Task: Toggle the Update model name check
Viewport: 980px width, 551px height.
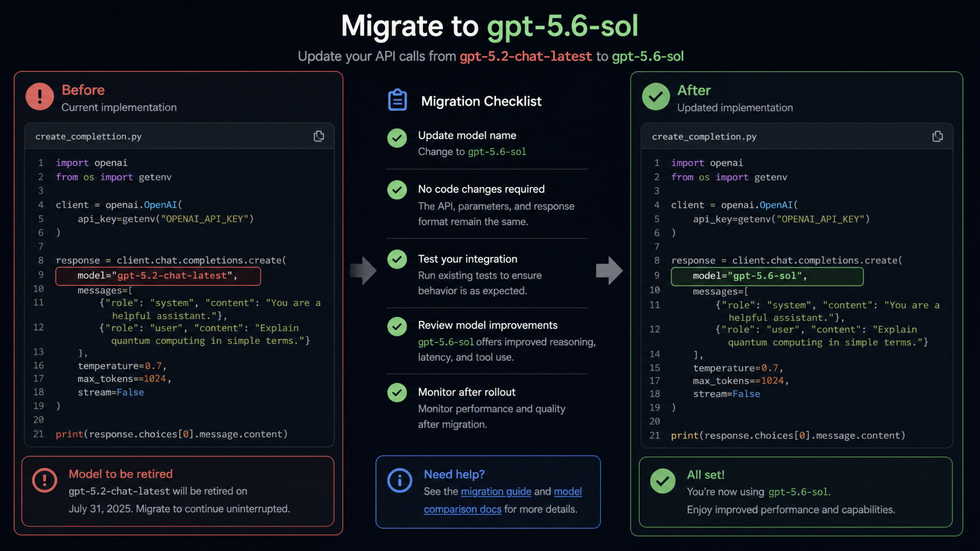Action: (x=397, y=138)
